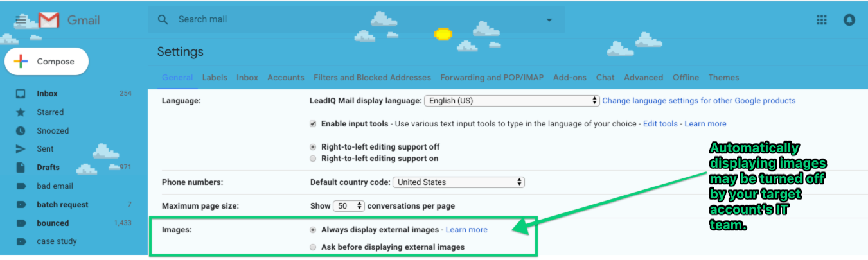868x260 pixels.
Task: Click the Settings page heading
Action: [x=180, y=51]
